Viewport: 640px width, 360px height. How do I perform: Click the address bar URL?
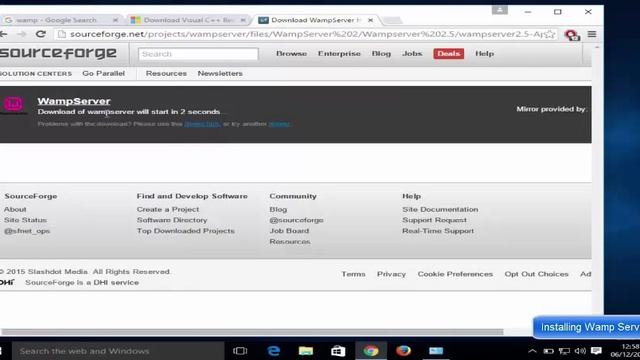coord(306,34)
